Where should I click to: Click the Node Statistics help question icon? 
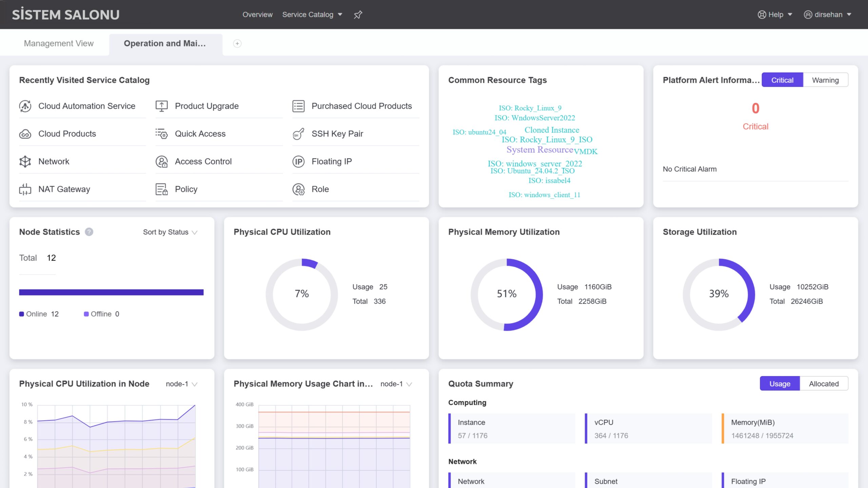[x=89, y=232]
